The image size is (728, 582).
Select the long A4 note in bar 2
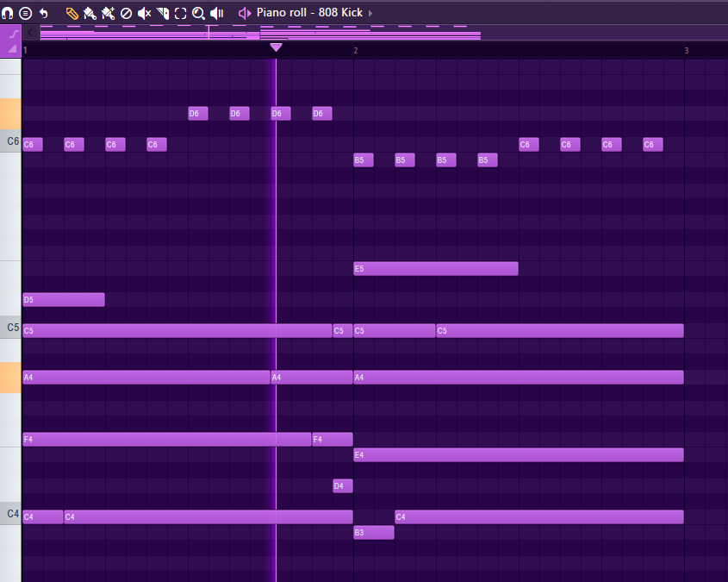point(518,377)
